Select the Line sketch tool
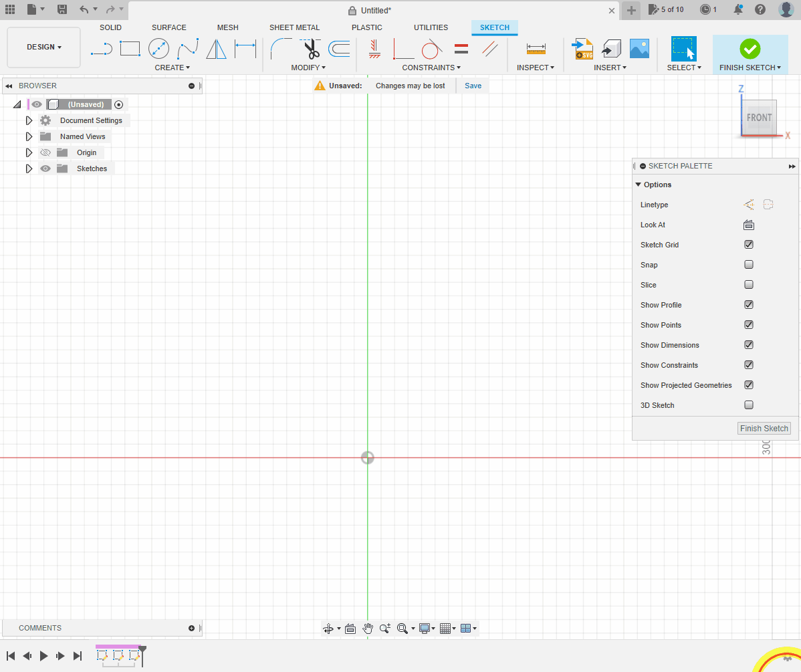801x672 pixels. 102,49
